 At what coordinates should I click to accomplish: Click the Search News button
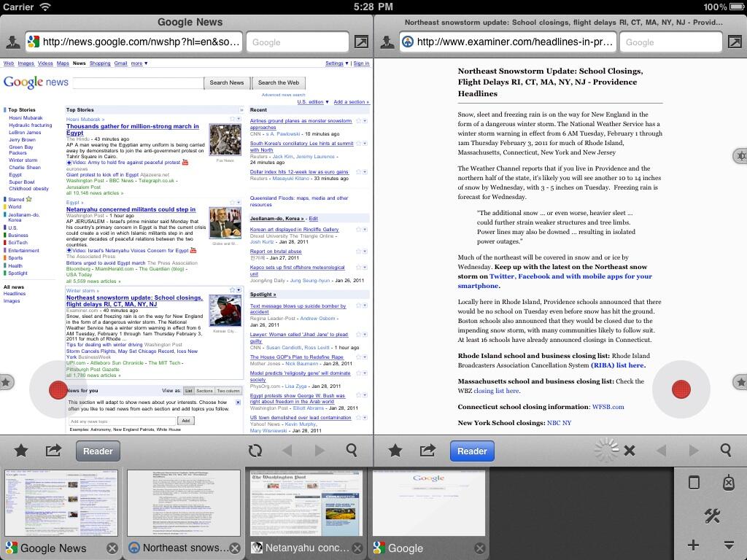tap(227, 82)
